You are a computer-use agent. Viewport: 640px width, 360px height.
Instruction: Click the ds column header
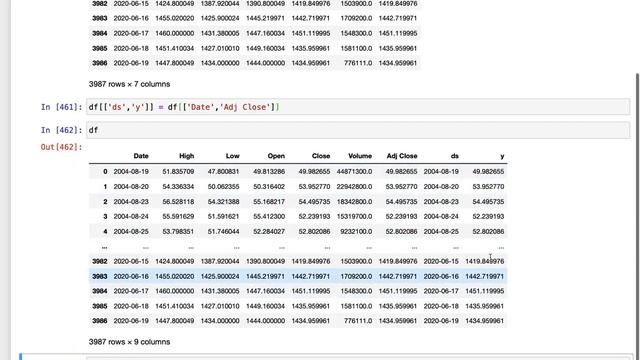455,156
